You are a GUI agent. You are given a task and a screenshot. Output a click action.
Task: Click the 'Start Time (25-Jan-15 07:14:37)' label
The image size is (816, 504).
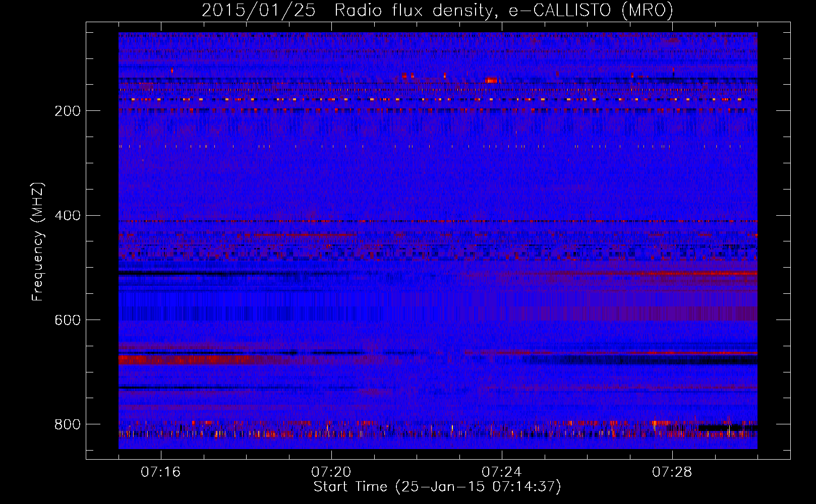coord(437,487)
